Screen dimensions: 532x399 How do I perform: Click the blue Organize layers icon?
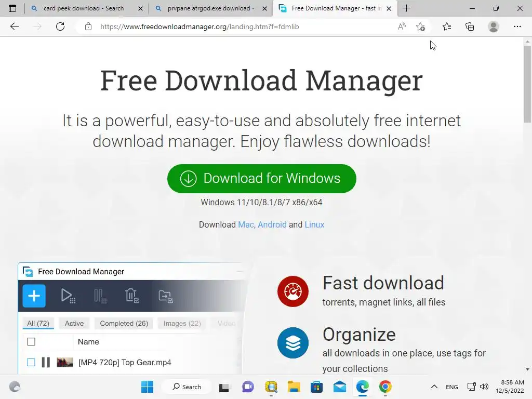pos(293,343)
